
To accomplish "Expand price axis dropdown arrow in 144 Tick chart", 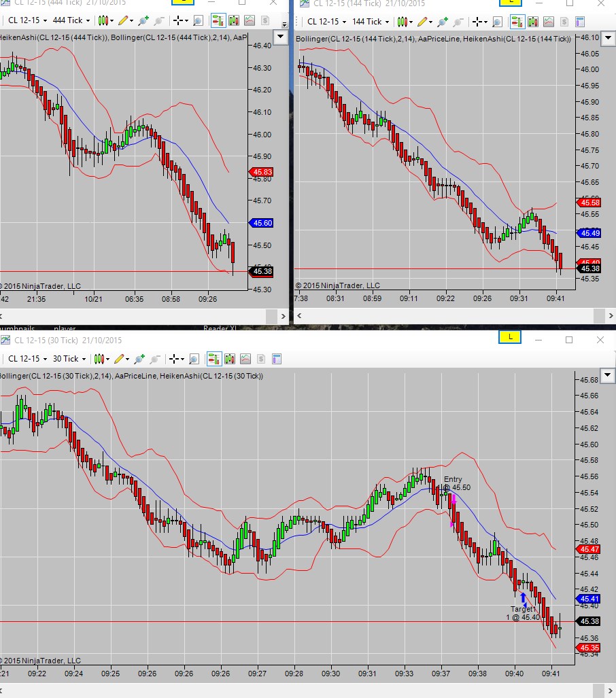I will pos(608,38).
